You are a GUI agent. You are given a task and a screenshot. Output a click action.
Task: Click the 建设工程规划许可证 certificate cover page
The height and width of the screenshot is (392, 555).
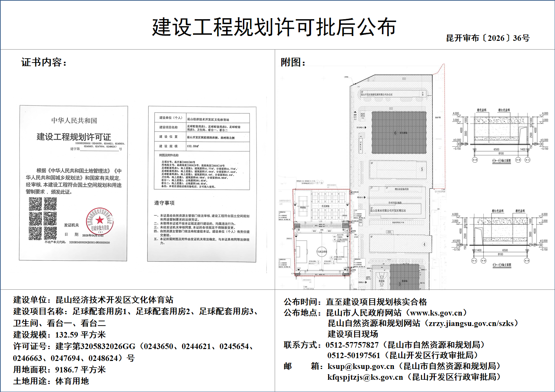(73, 183)
